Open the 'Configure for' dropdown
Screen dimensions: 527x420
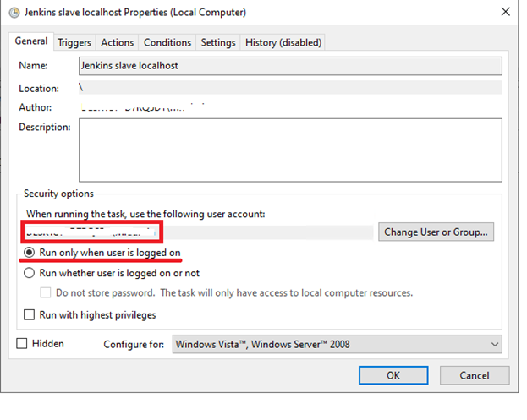pyautogui.click(x=338, y=344)
